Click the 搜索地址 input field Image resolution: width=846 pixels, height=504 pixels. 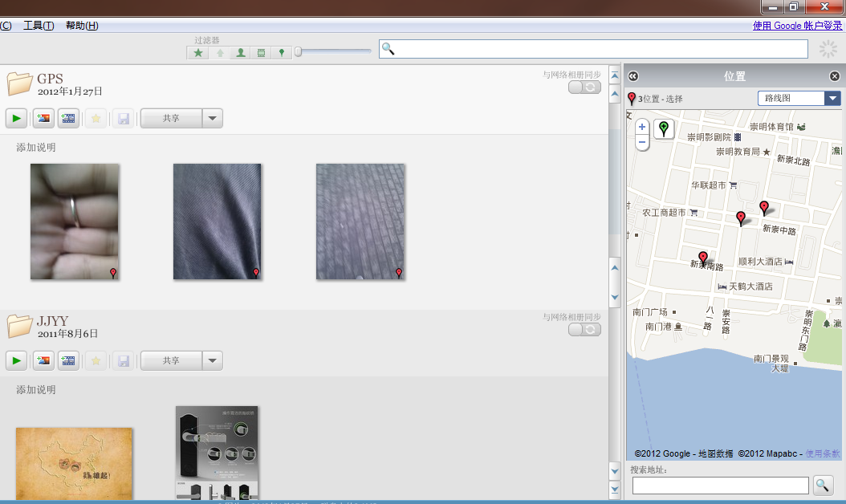pos(720,486)
